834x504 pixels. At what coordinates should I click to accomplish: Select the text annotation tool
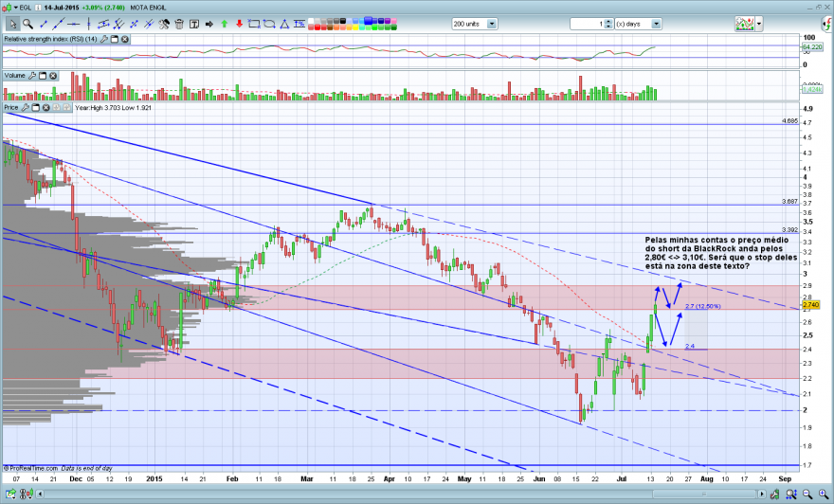pos(194,24)
